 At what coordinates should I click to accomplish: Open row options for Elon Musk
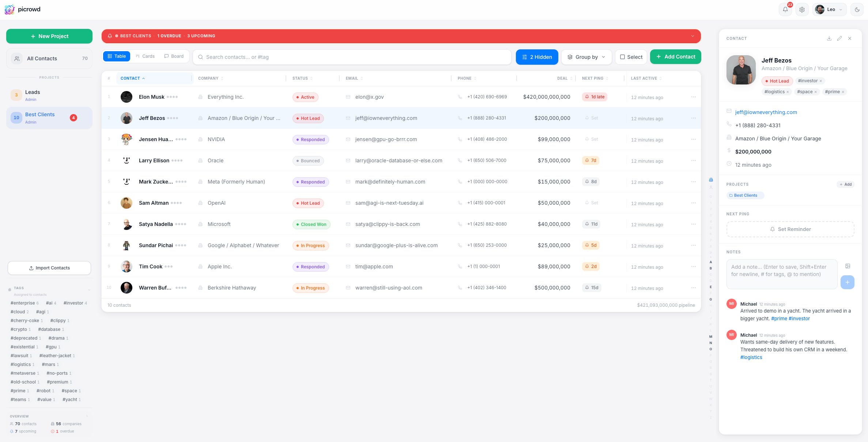tap(693, 97)
